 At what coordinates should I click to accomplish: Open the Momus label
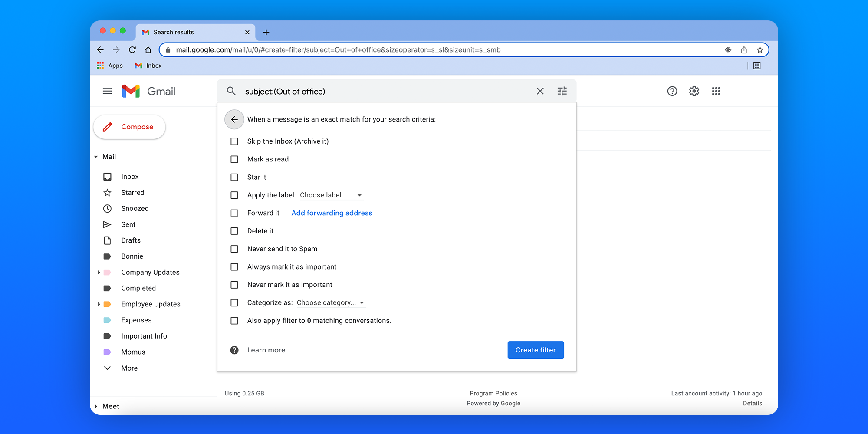[133, 352]
